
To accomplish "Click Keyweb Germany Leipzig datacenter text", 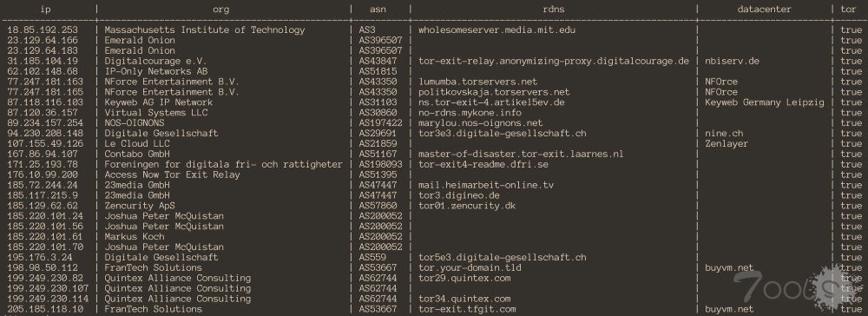I will (765, 102).
